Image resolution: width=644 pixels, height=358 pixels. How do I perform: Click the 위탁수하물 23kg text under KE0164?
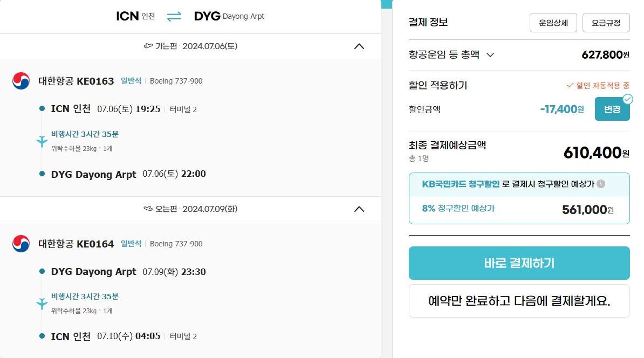(82, 311)
